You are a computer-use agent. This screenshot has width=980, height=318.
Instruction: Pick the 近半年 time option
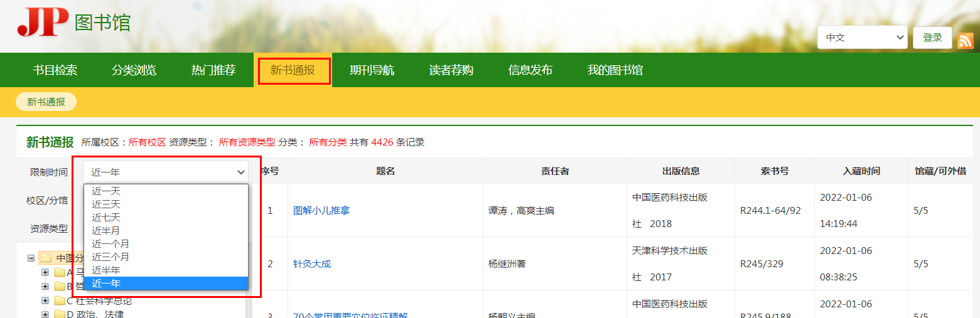coord(106,270)
